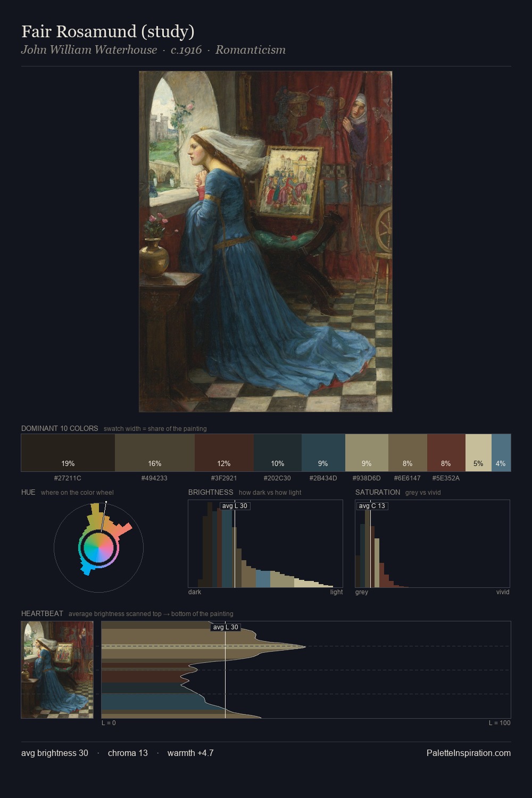Viewport: 532px width, 798px height.
Task: Click the 'L = 0' axis label
Action: (109, 723)
